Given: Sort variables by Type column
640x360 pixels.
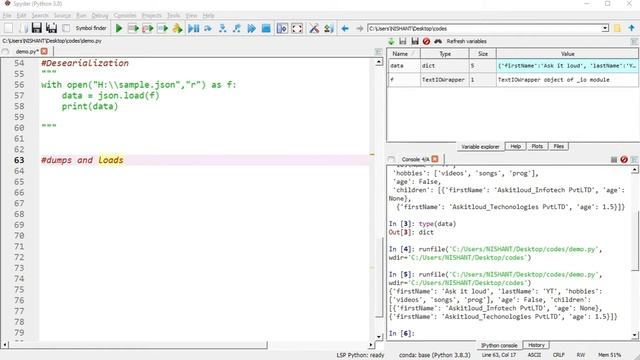Looking at the screenshot, I should click(x=444, y=54).
